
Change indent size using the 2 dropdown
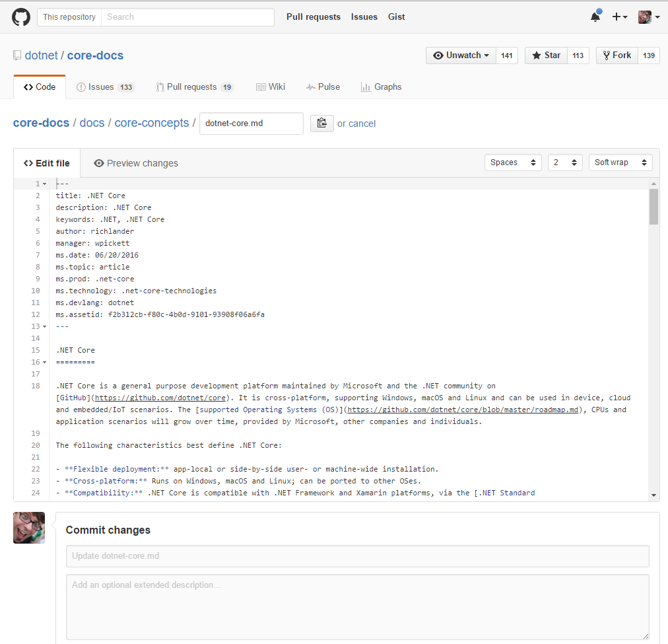pyautogui.click(x=565, y=162)
